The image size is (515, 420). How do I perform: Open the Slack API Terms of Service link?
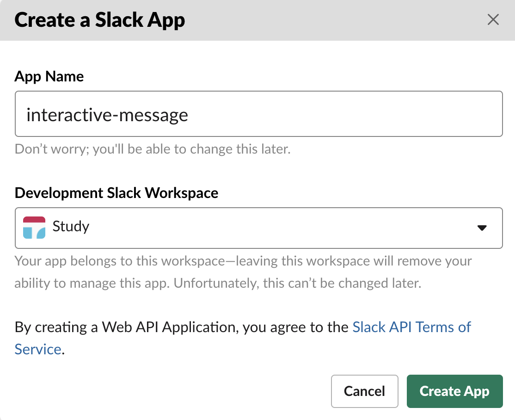[411, 327]
